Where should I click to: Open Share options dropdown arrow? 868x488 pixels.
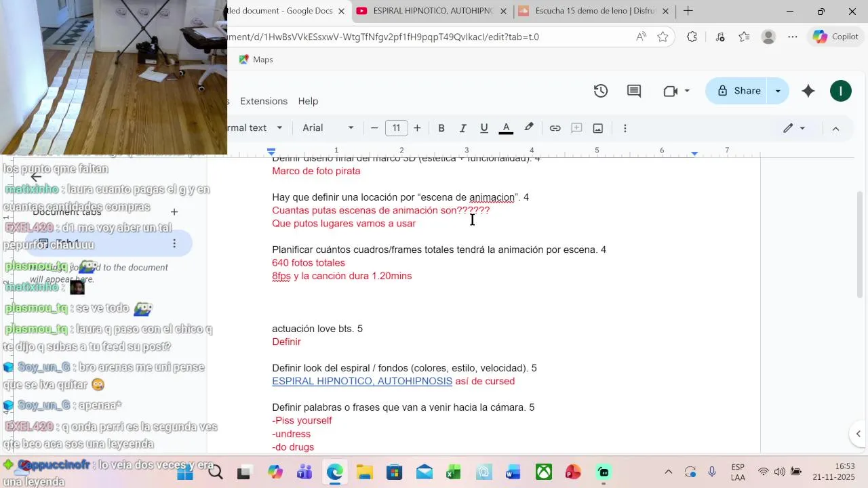(x=778, y=91)
